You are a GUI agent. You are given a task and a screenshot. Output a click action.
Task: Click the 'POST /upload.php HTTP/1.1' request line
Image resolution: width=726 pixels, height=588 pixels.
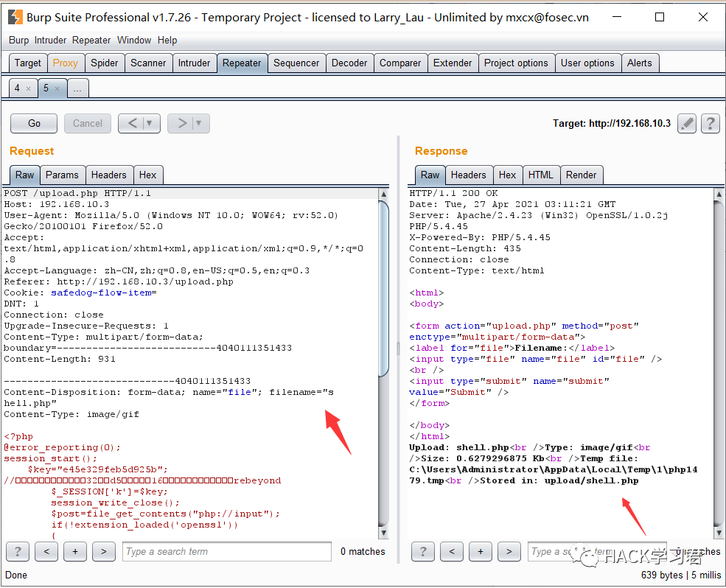[78, 193]
